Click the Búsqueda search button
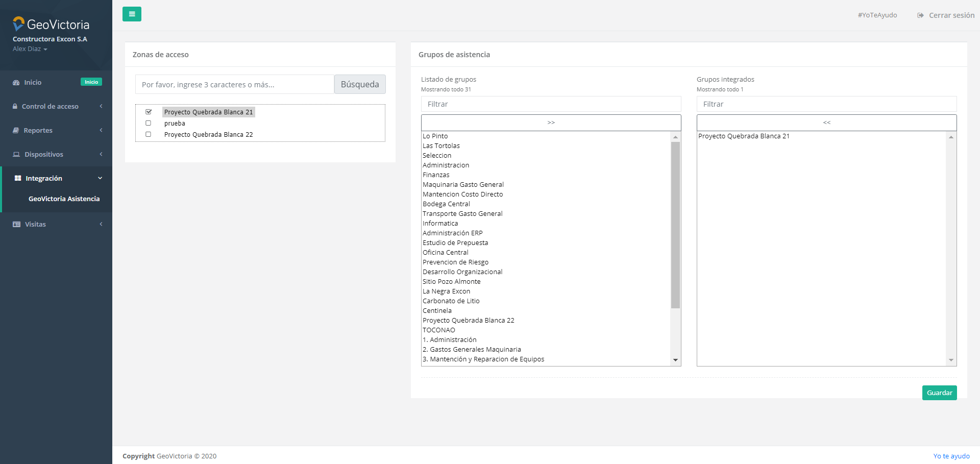Viewport: 980px width, 464px height. (359, 85)
